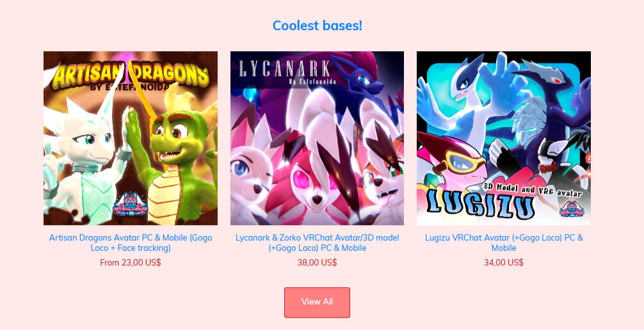Click the Artisan Dragons Avatar PC & Mobile link
The height and width of the screenshot is (330, 644).
pos(131,242)
